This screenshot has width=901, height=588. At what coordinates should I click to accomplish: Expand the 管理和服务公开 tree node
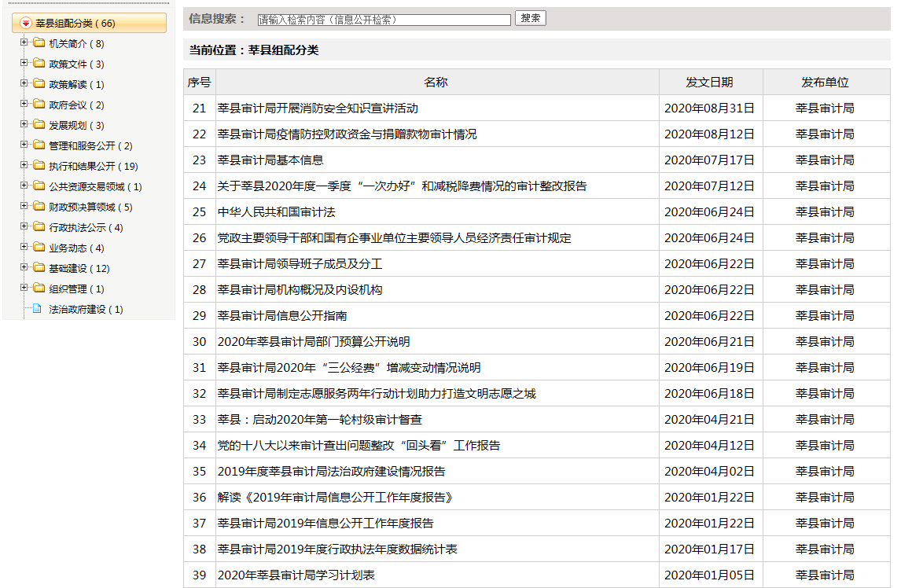point(24,145)
